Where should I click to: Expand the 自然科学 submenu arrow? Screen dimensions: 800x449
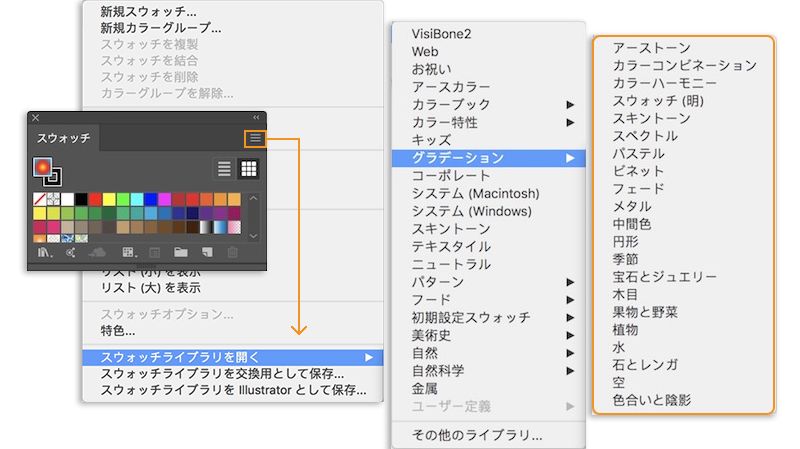coord(570,371)
